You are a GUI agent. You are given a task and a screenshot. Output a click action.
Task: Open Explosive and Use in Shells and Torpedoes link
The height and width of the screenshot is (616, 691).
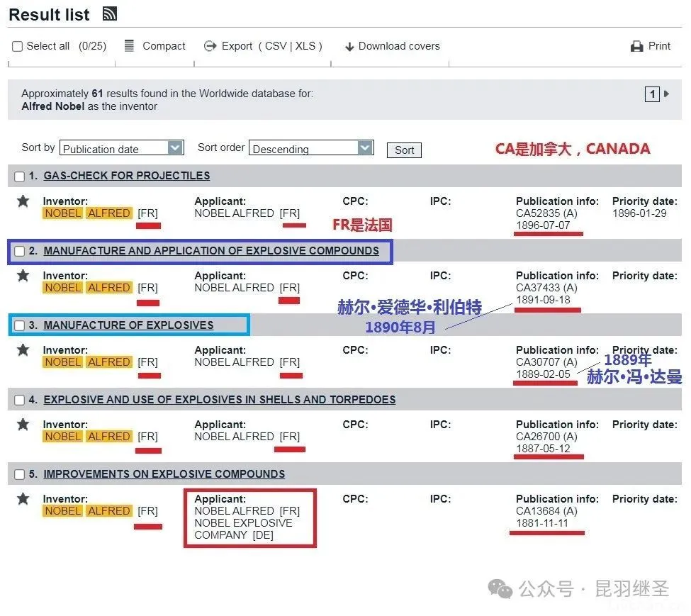pos(219,400)
